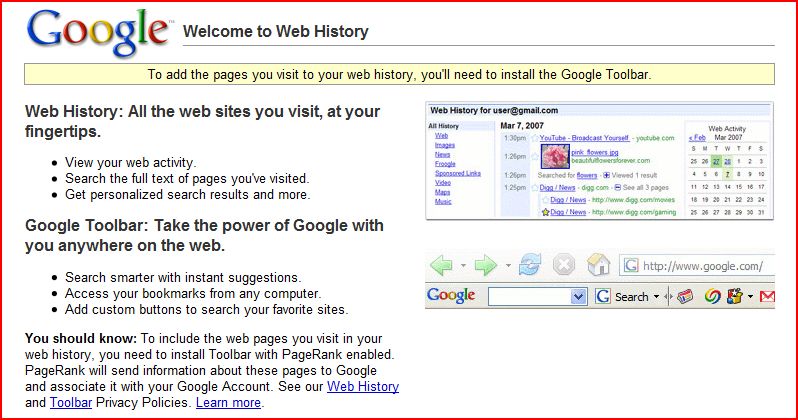Screen dimensions: 798x420
Task: Click the Welcome to Web History heading
Action: coord(275,32)
